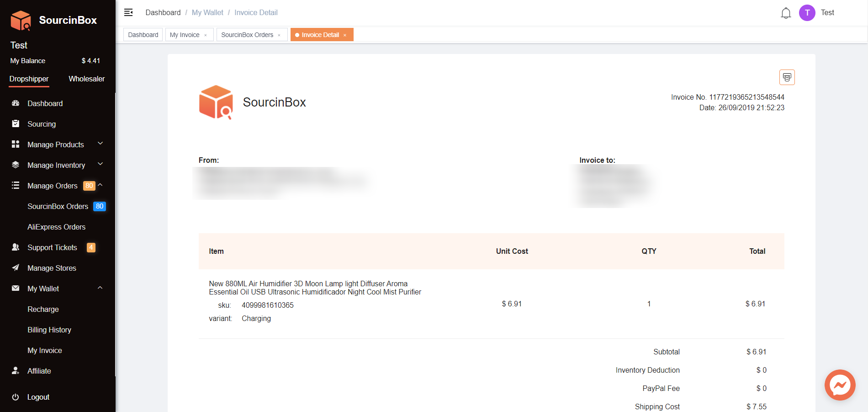Viewport: 868px width, 412px height.
Task: Click the Shipping Cost $ 7.55 value
Action: pos(757,407)
